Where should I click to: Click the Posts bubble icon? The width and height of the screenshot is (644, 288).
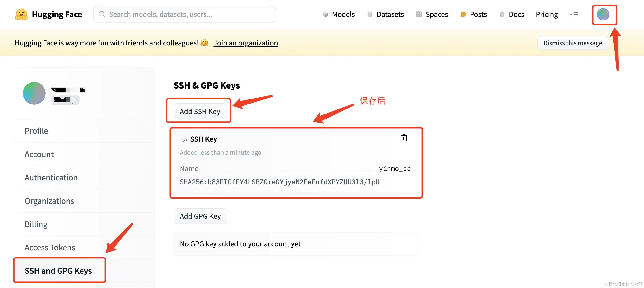[463, 15]
